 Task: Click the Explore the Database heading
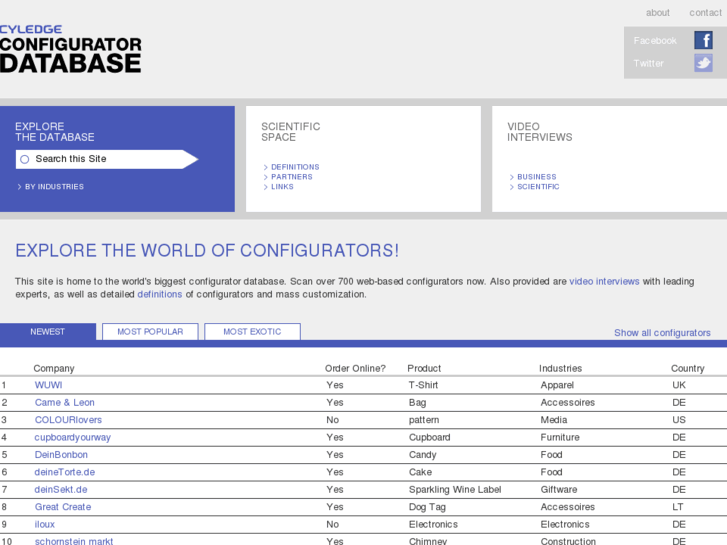click(x=54, y=132)
